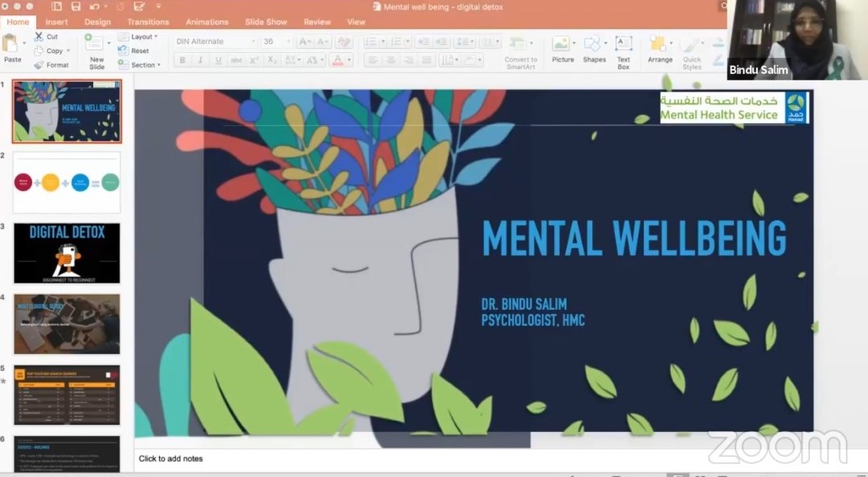Insert a Text Box
Viewport: 868px width, 477px height.
coord(623,45)
